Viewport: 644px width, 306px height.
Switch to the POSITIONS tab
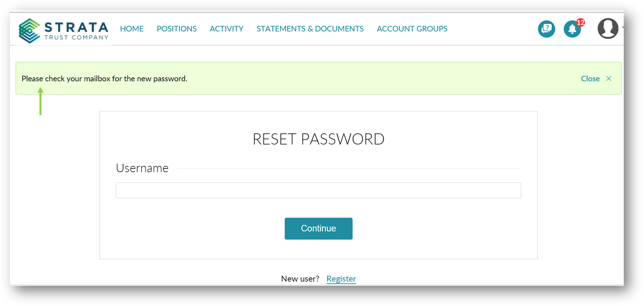[x=176, y=28]
